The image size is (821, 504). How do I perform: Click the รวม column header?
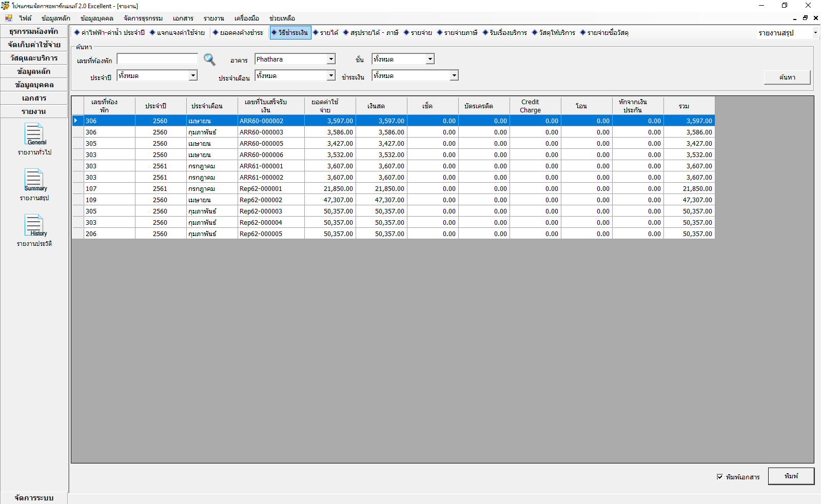689,106
